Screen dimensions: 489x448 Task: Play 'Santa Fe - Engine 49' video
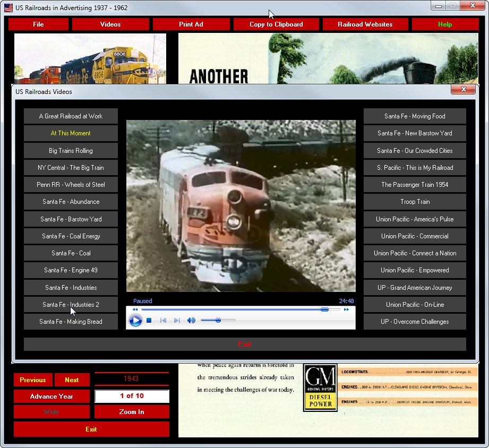[71, 270]
